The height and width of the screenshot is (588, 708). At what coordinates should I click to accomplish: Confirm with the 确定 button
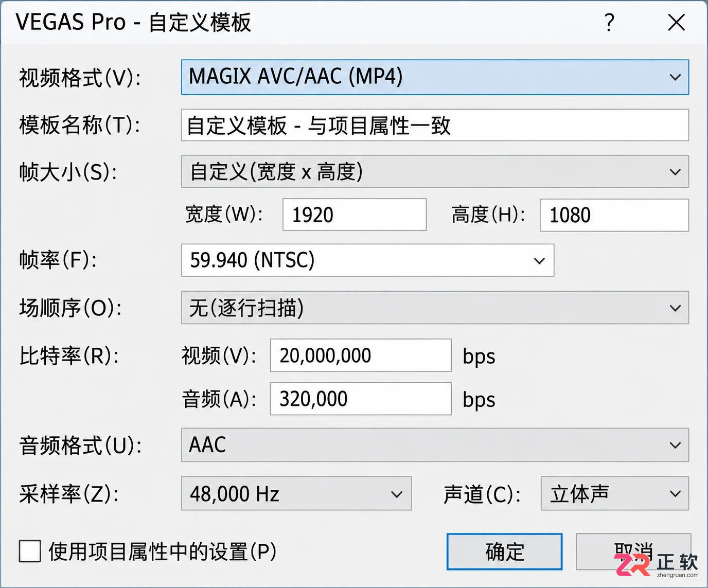point(504,551)
